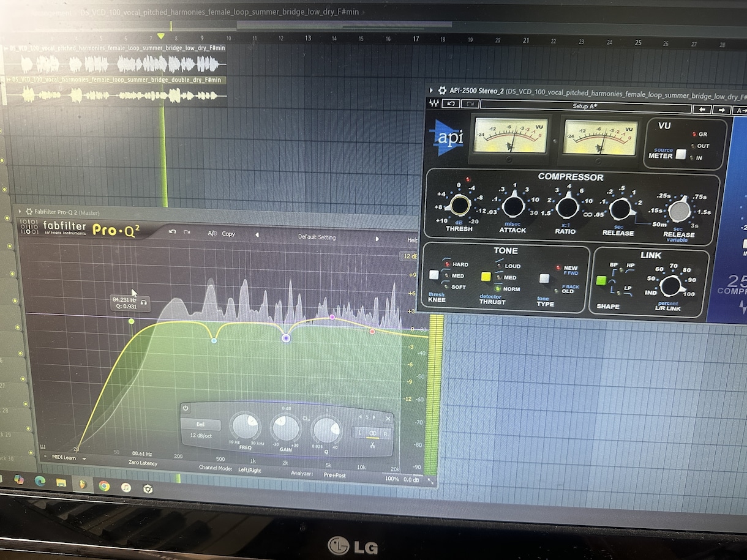Click MIDI Learn button
Viewport: 747px width, 560px height.
[x=64, y=457]
